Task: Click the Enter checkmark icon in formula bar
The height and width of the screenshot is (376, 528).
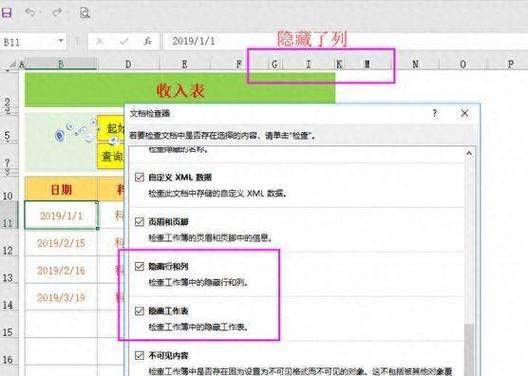Action: pyautogui.click(x=124, y=41)
